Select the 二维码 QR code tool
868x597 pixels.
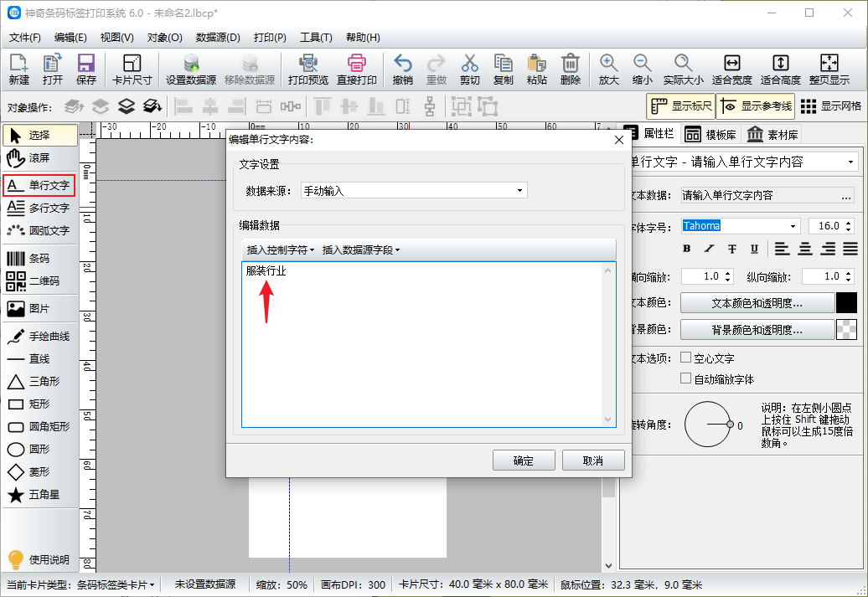(39, 281)
